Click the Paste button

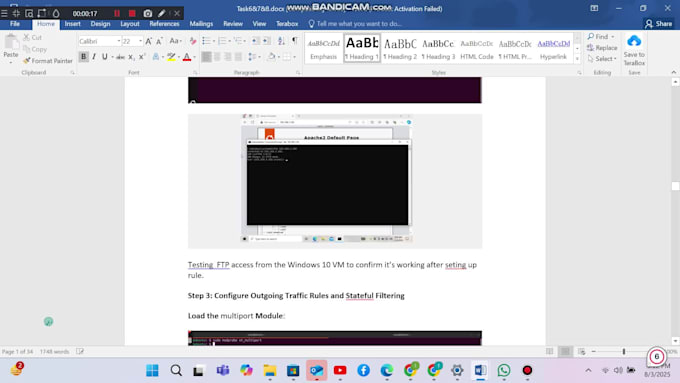[x=11, y=46]
